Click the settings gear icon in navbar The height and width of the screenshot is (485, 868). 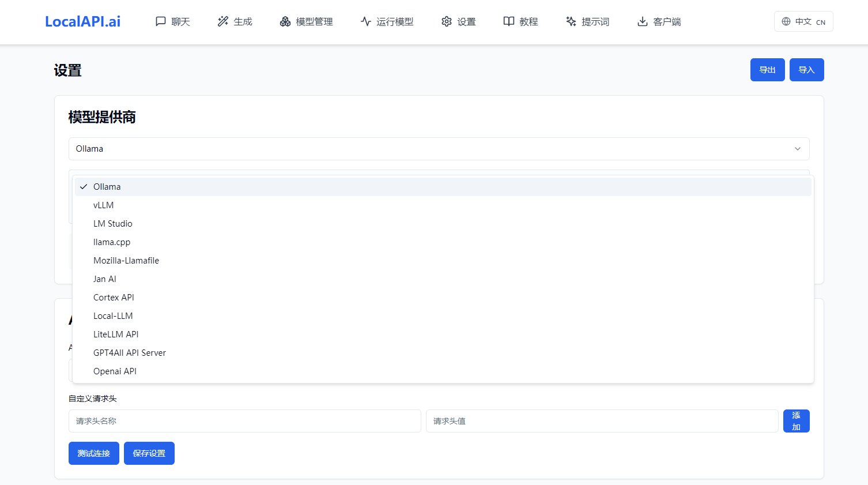[447, 21]
